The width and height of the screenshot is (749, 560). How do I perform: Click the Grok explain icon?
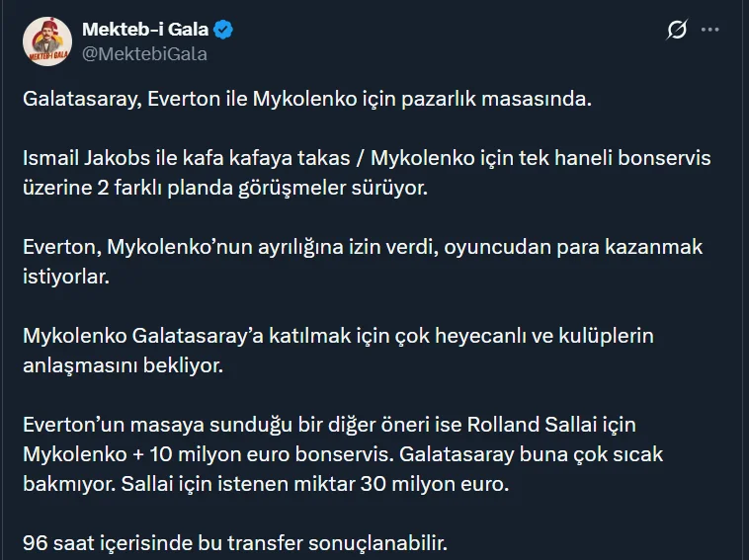click(677, 30)
